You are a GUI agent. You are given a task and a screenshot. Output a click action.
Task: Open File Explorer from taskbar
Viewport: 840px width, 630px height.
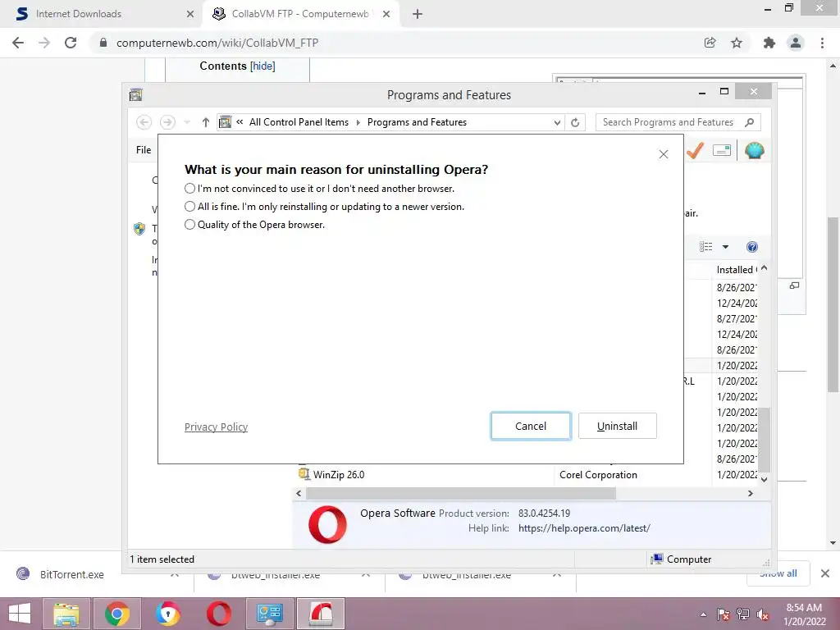click(66, 614)
